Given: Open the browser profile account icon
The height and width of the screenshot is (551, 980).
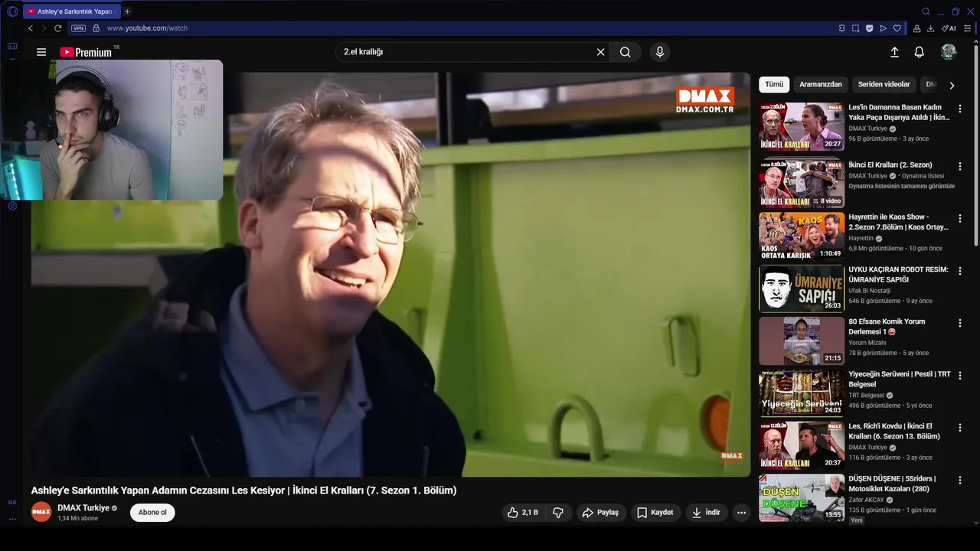Looking at the screenshot, I should [x=917, y=28].
